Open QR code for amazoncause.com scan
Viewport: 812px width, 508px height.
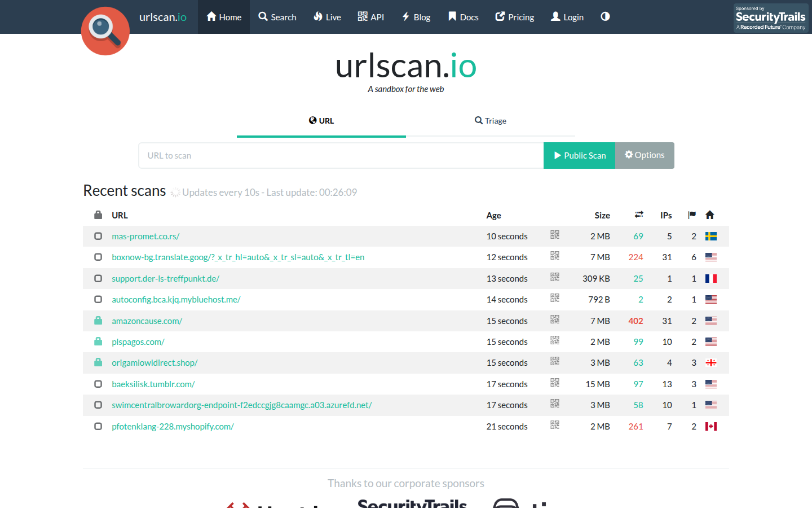[555, 319]
